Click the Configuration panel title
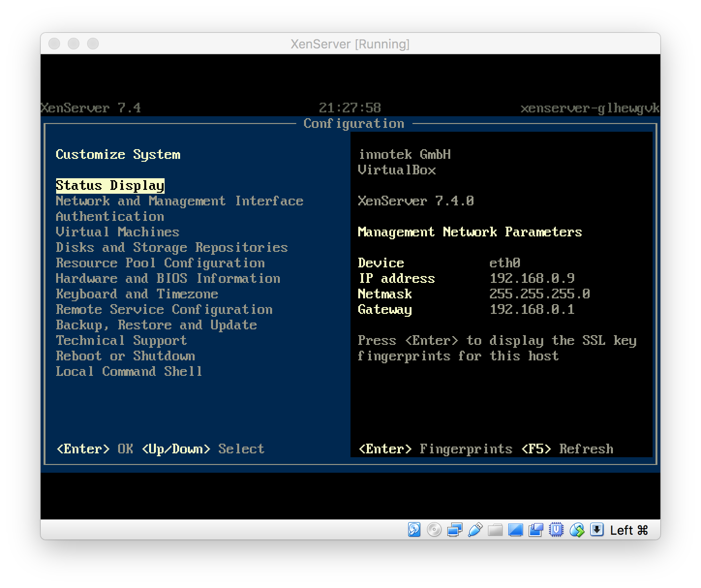This screenshot has width=701, height=588. [354, 124]
